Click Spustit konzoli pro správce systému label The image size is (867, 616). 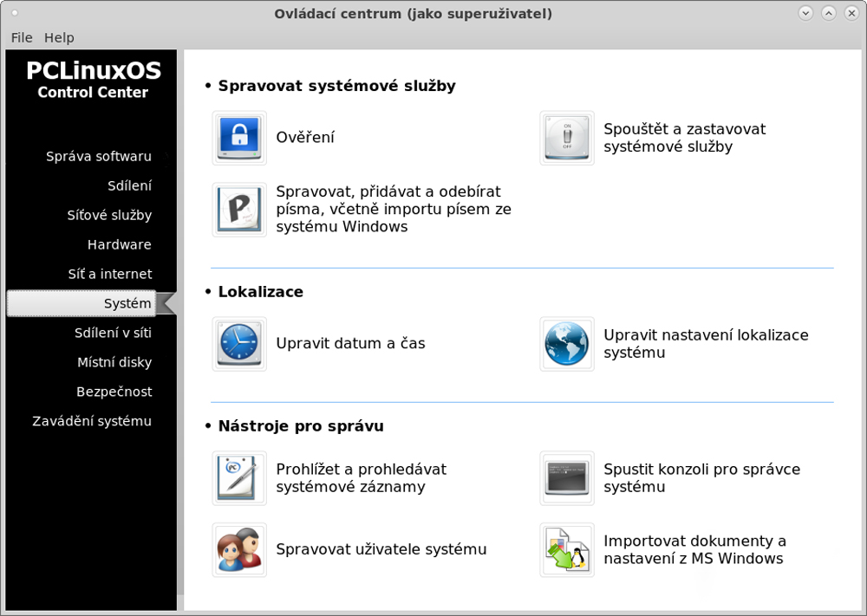(x=701, y=478)
